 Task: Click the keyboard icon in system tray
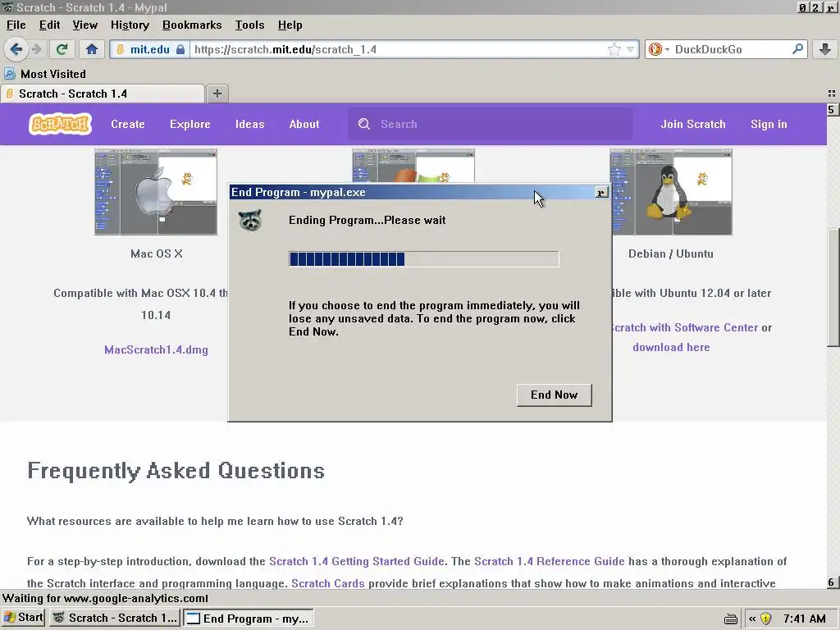click(x=730, y=619)
